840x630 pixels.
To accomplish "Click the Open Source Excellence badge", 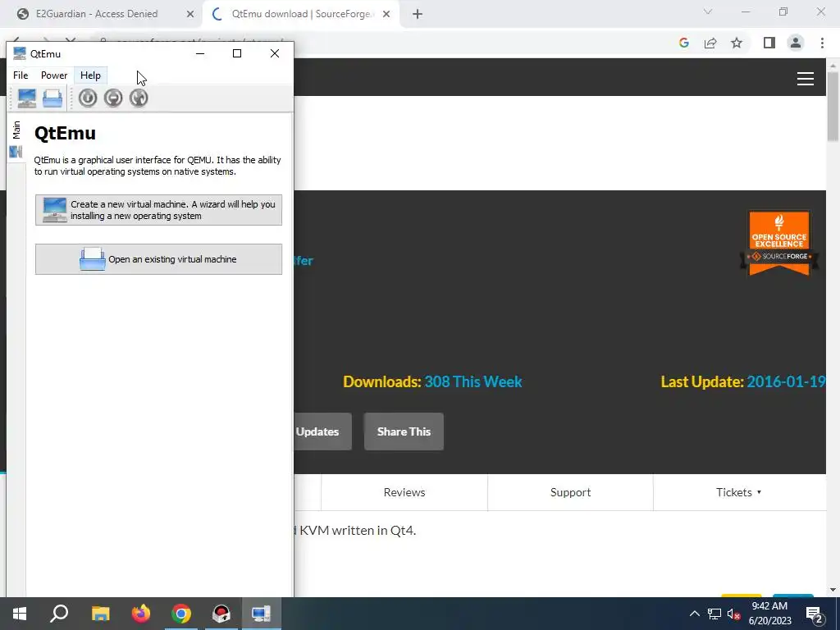I will point(779,243).
